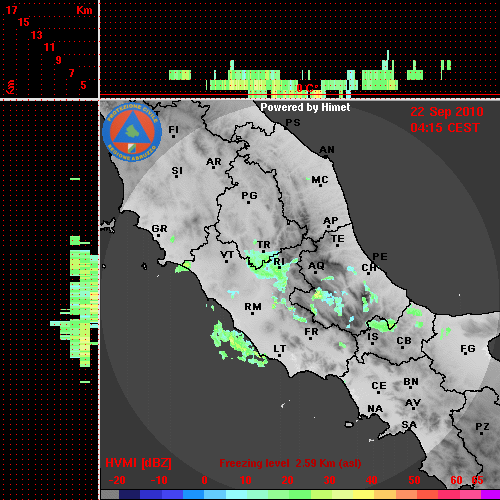Click the 22 Sep 2010 date stamp
The image size is (500, 500).
(x=447, y=112)
